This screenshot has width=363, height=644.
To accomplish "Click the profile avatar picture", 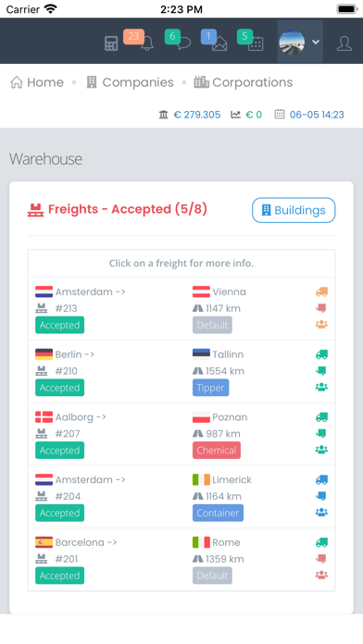I will pyautogui.click(x=292, y=42).
